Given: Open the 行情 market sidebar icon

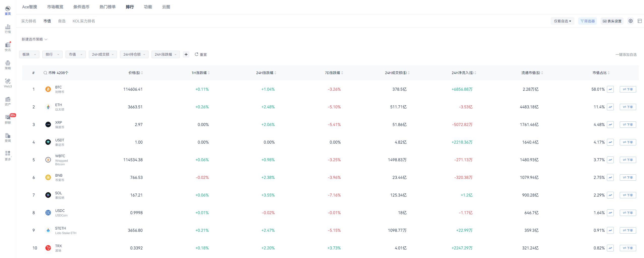Looking at the screenshot, I should tap(8, 28).
